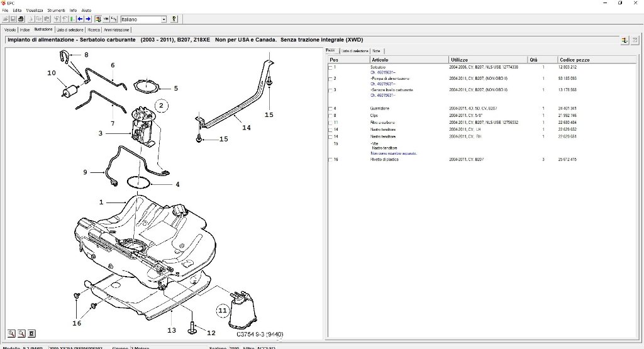Viewport: 644px width, 349px height.
Task: Click the add-to-selection-list icon beside the title bar
Action: click(x=625, y=40)
